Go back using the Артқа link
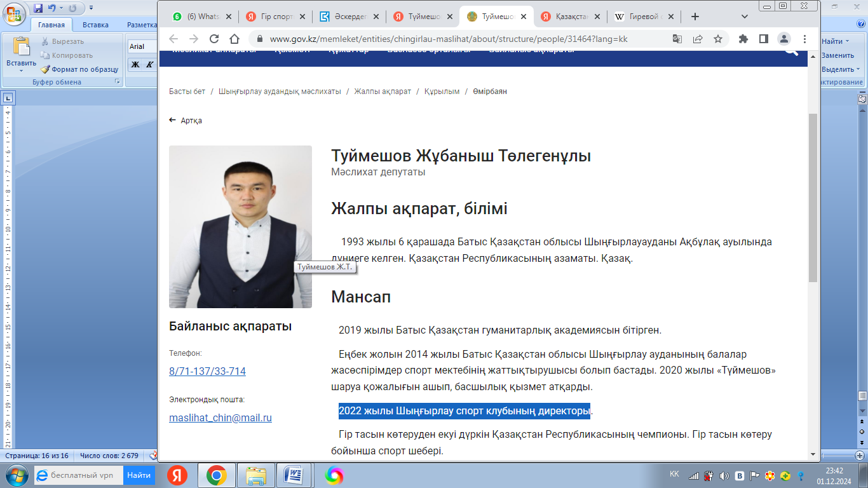This screenshot has height=488, width=868. 186,121
